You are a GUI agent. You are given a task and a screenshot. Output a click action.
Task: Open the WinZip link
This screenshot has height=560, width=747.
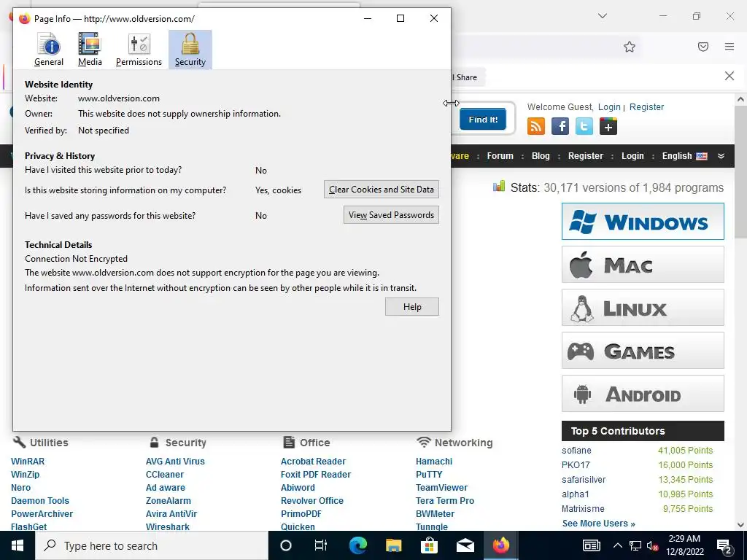[26, 474]
